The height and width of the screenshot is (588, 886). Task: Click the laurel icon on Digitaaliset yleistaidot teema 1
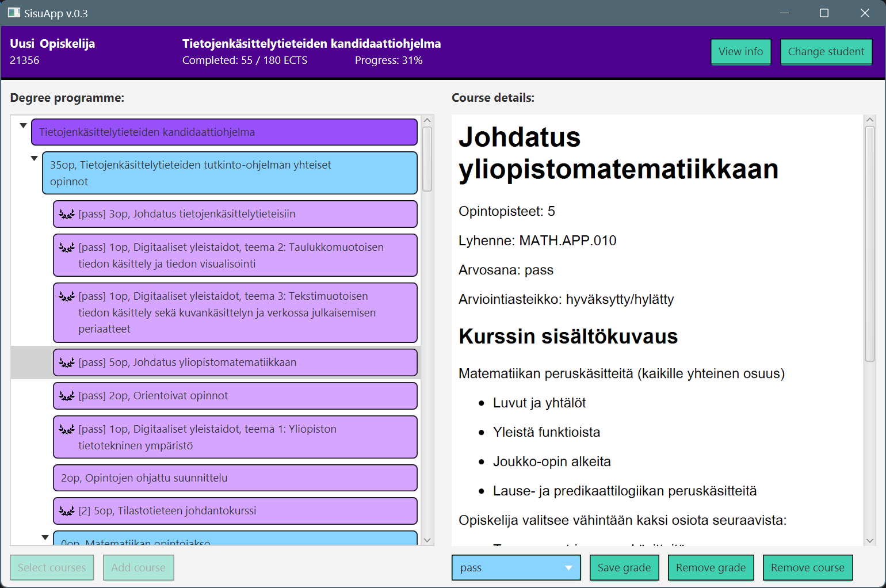point(66,429)
